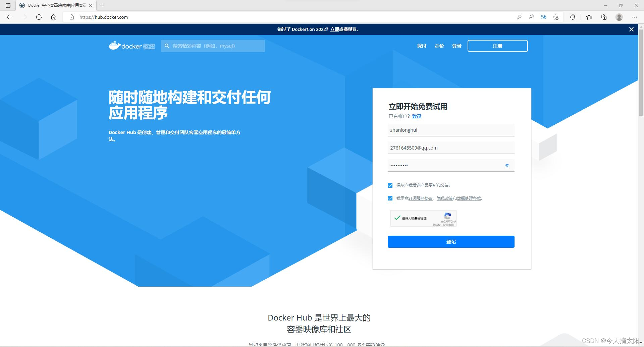
Task: Uncheck the product updates and announcements checkbox
Action: pyautogui.click(x=390, y=185)
